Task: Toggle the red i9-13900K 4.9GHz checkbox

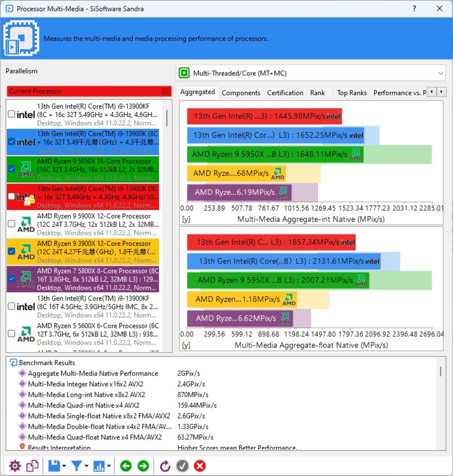Action: click(x=11, y=196)
